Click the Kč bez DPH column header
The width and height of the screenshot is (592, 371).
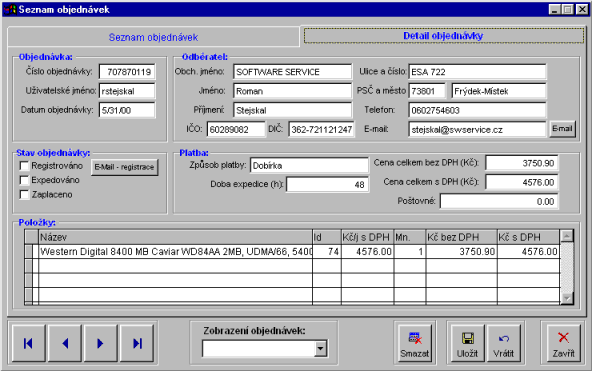click(x=461, y=237)
